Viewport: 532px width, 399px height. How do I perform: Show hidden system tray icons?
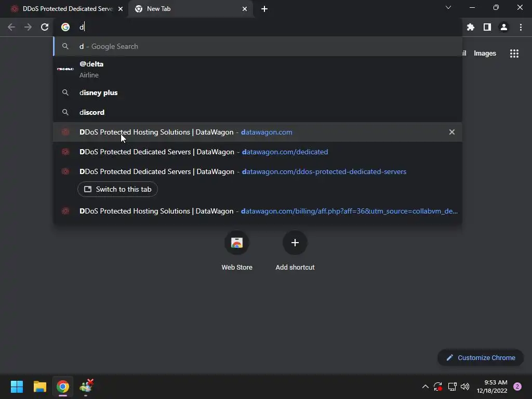click(x=425, y=387)
